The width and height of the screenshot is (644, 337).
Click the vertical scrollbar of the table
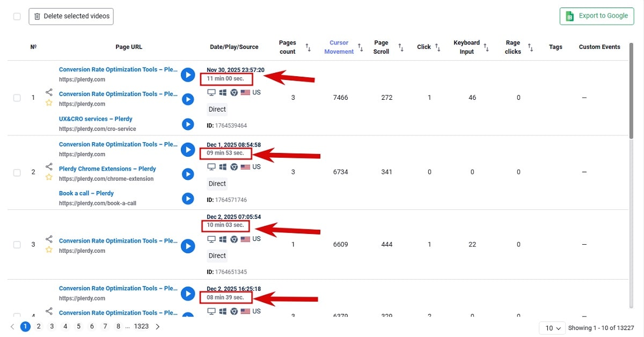[x=631, y=97]
